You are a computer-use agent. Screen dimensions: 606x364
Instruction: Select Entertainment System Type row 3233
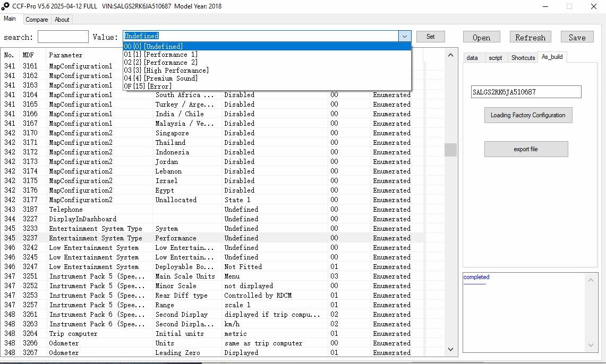pos(212,229)
